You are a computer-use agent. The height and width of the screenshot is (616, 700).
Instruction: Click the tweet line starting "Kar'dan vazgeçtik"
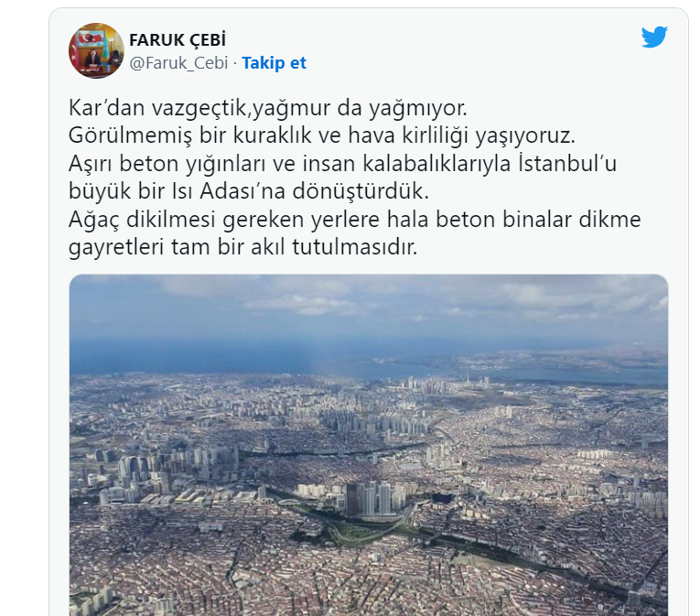268,108
